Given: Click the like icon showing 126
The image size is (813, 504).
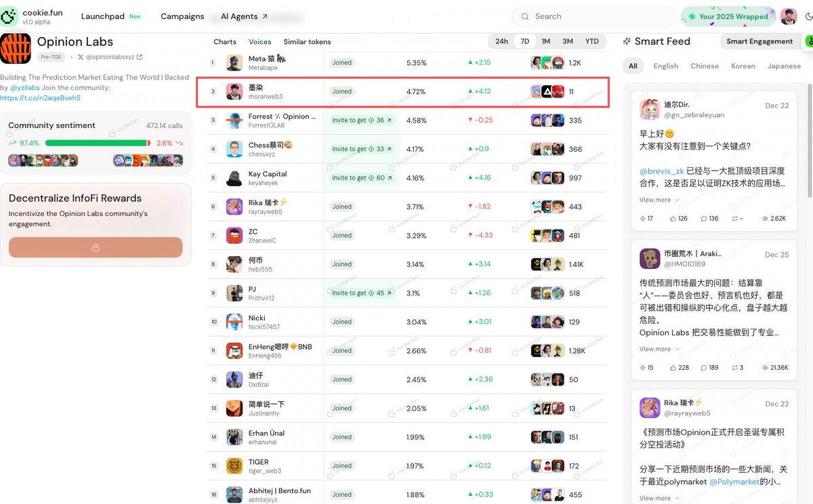Looking at the screenshot, I should tap(673, 219).
